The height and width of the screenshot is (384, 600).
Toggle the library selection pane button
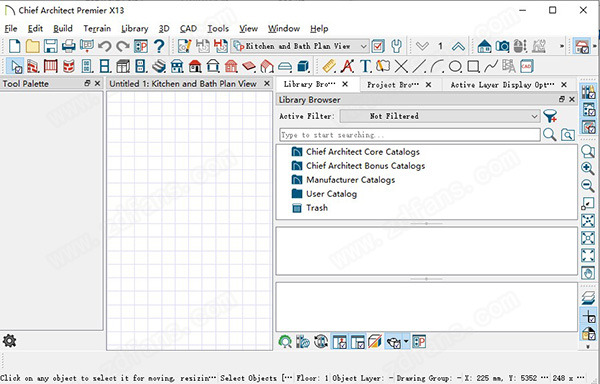click(357, 342)
